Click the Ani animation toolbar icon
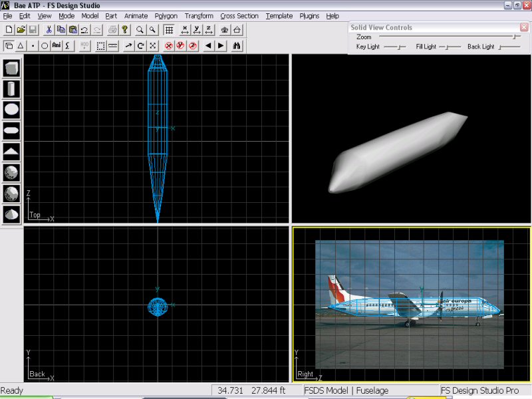This screenshot has height=399, width=532. tap(57, 46)
